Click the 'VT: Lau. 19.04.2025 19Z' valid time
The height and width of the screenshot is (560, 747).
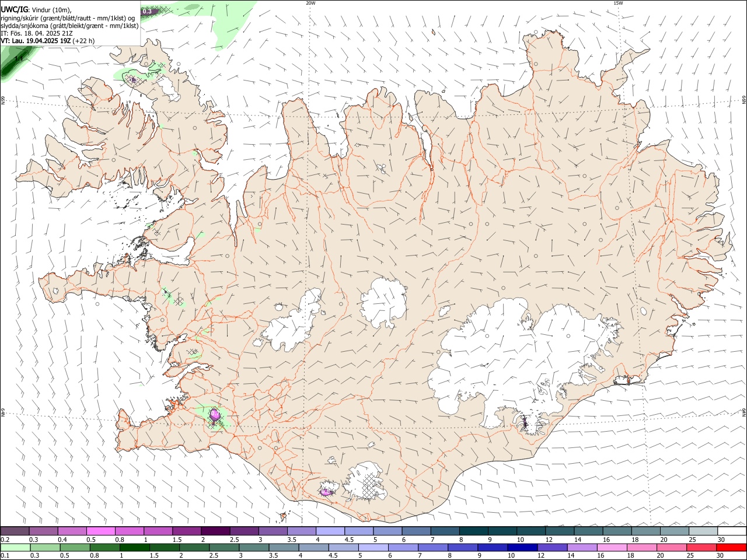pyautogui.click(x=36, y=41)
